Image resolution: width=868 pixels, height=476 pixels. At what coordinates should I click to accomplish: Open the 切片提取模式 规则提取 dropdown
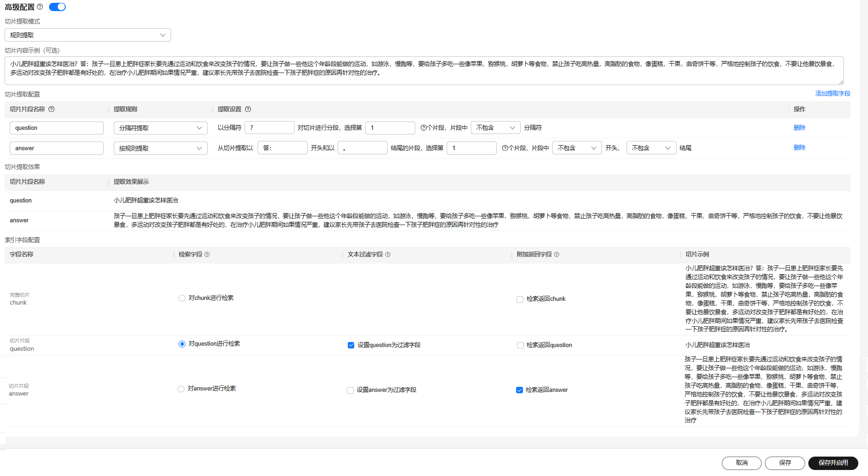(88, 35)
